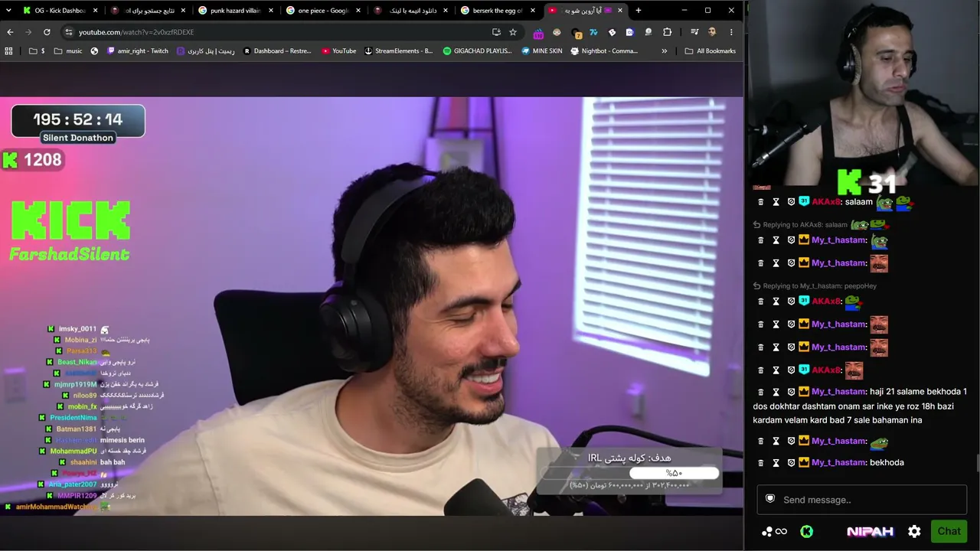Open the Extensions puzzle-piece menu

667,32
